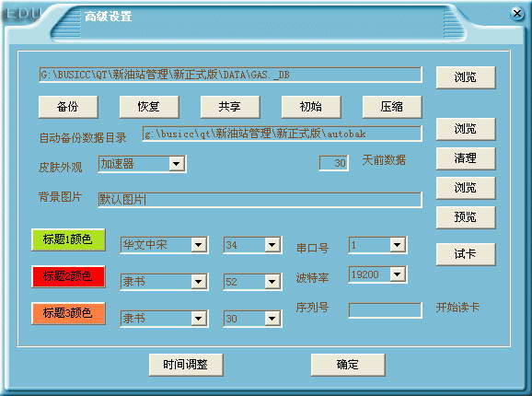532x396 pixels.
Task: Click 浏览 beside the database path
Action: pos(466,77)
